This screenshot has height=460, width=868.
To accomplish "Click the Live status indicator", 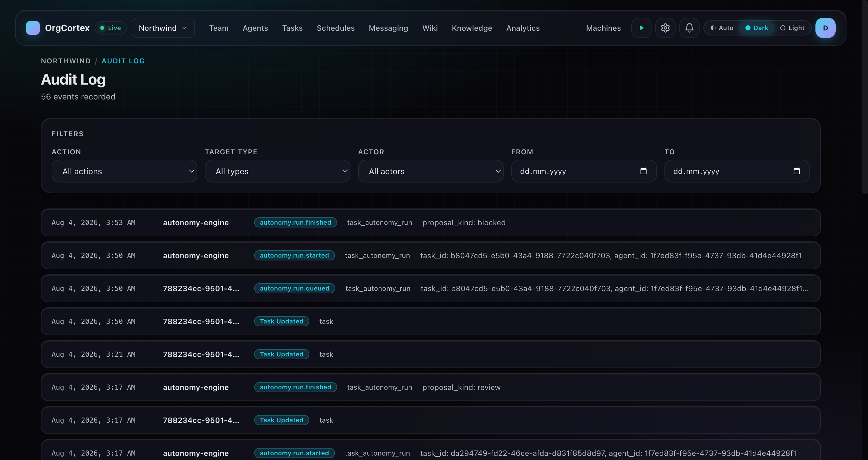I will click(x=110, y=28).
